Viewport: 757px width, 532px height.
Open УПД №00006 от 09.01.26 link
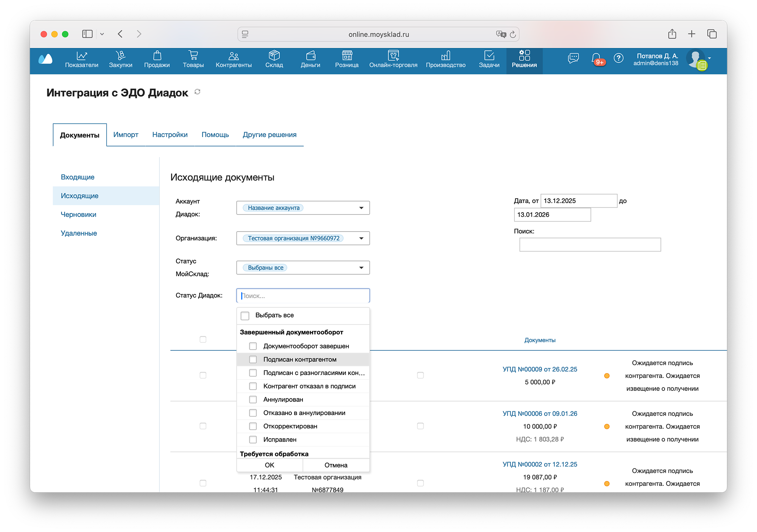539,414
